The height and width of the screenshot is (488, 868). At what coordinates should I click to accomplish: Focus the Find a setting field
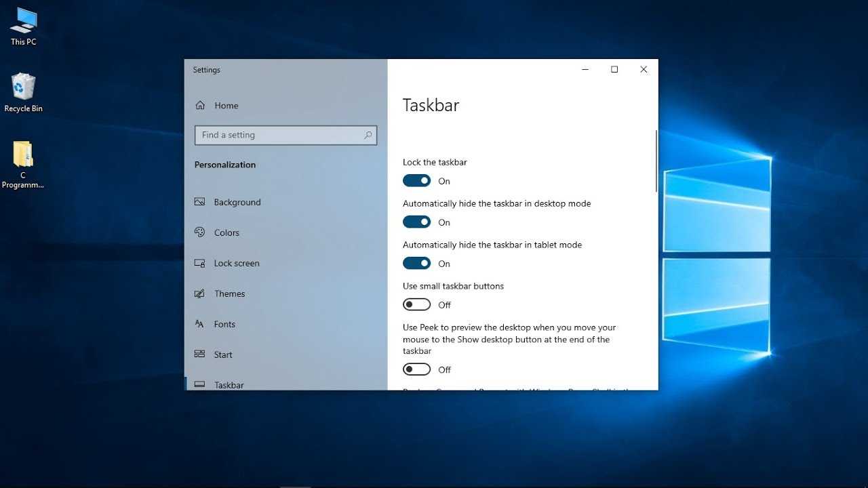pos(285,135)
